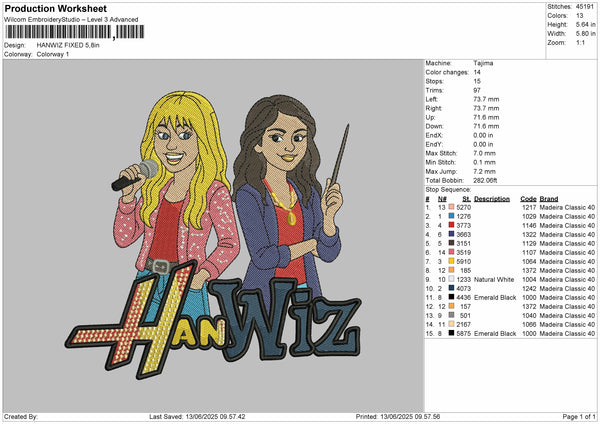Click the Up value "71.6 mm"
The height and width of the screenshot is (424, 600).
[x=486, y=117]
